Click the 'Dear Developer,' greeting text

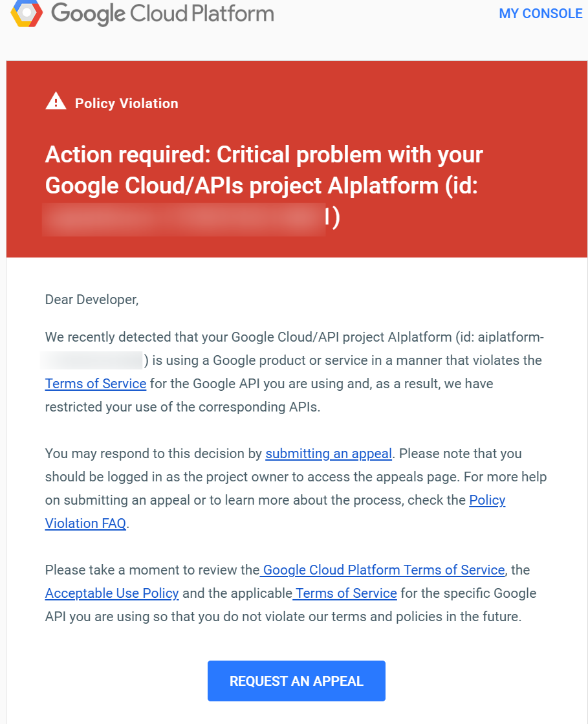click(x=92, y=300)
